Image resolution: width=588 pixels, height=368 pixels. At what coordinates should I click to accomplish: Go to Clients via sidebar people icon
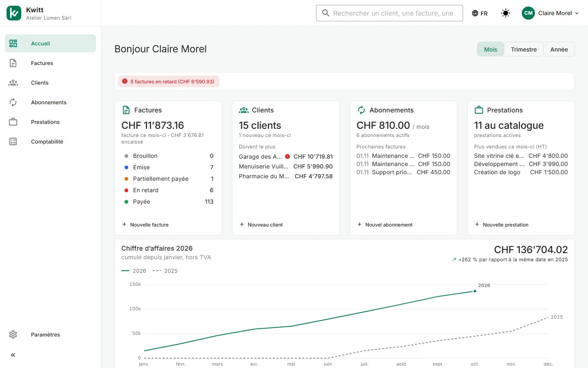pyautogui.click(x=13, y=83)
